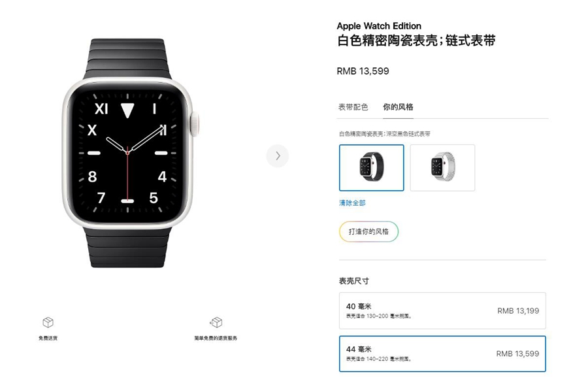Click the RMB 13,599 price under the title
The height and width of the screenshot is (377, 588).
[363, 71]
